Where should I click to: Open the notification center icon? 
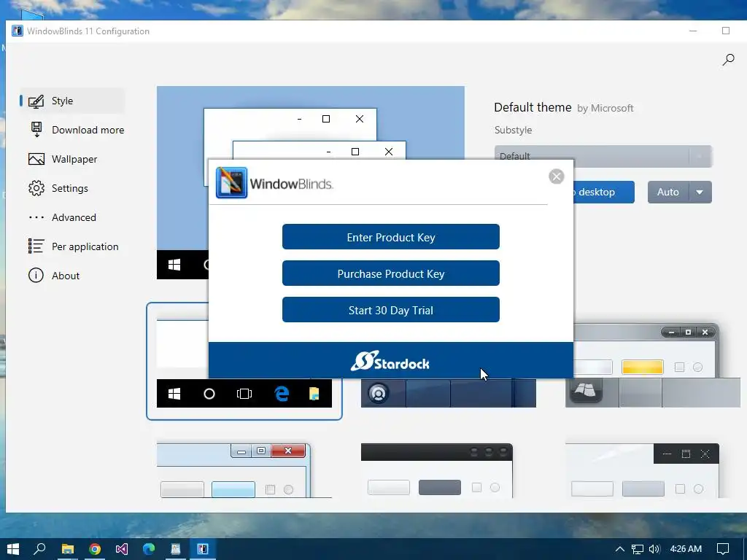coord(723,549)
